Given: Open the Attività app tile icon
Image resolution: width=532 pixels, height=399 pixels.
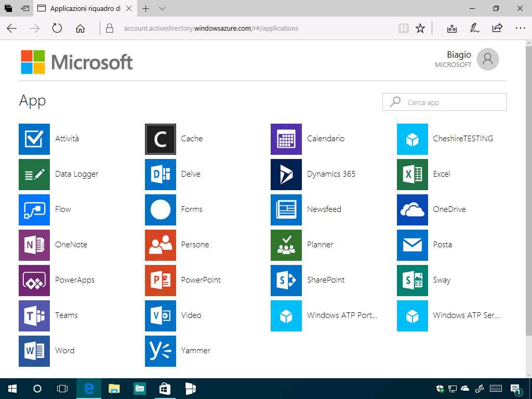Looking at the screenshot, I should [x=34, y=139].
